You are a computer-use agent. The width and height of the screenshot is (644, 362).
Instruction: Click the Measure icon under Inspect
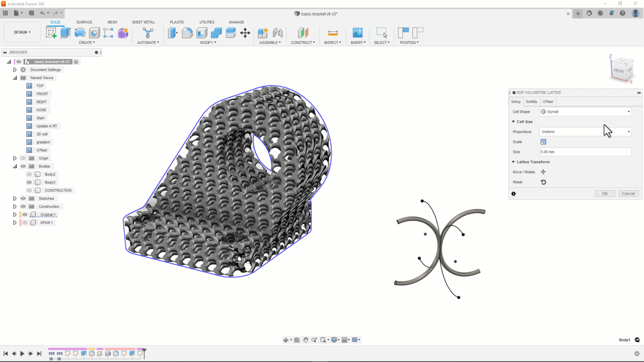tap(333, 33)
